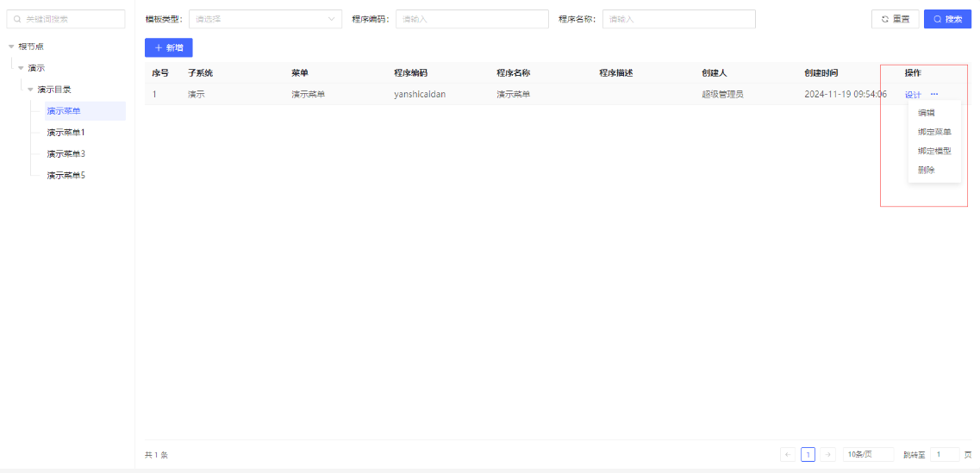Choose 编辑 from the action menu
Image resolution: width=980 pixels, height=473 pixels.
pos(927,113)
